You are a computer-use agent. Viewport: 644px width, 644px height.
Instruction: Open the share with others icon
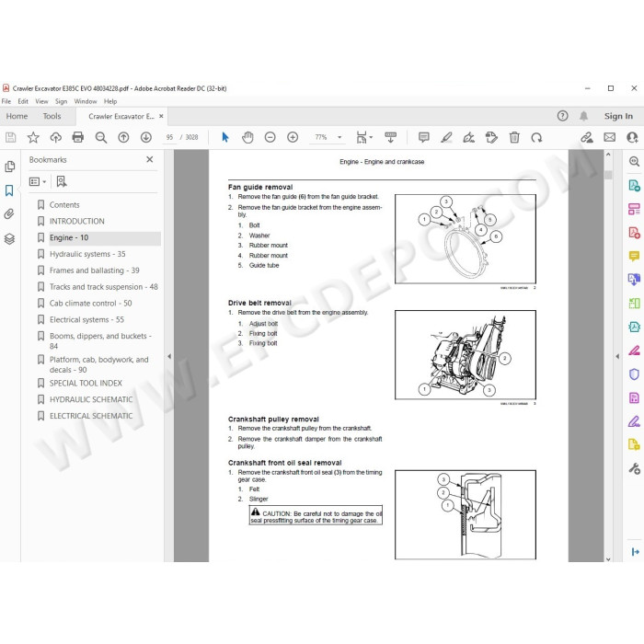(632, 137)
